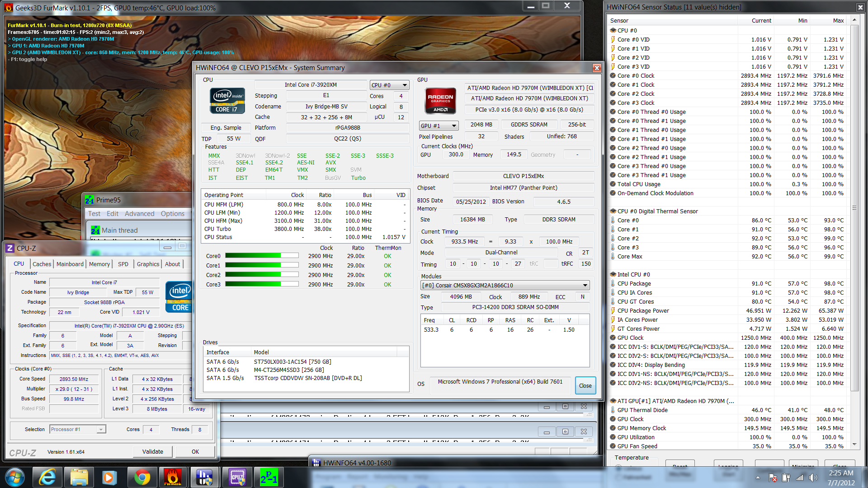Click lightning icon beside Core #0 VID
The image size is (868, 488).
tap(613, 39)
